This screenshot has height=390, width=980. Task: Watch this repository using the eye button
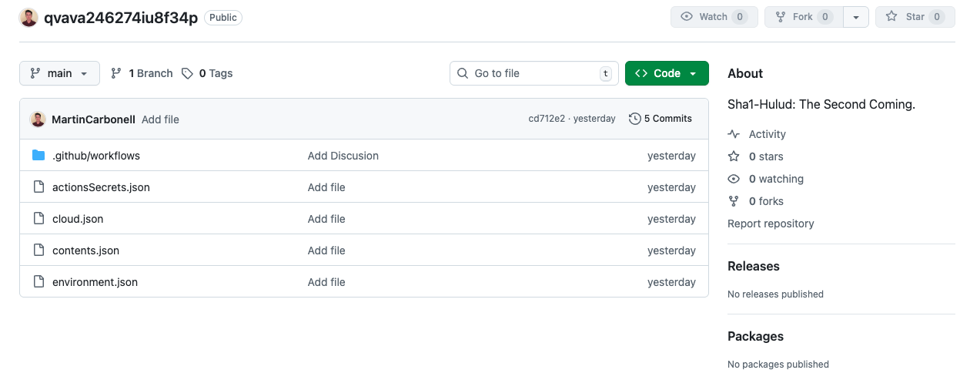click(x=714, y=17)
